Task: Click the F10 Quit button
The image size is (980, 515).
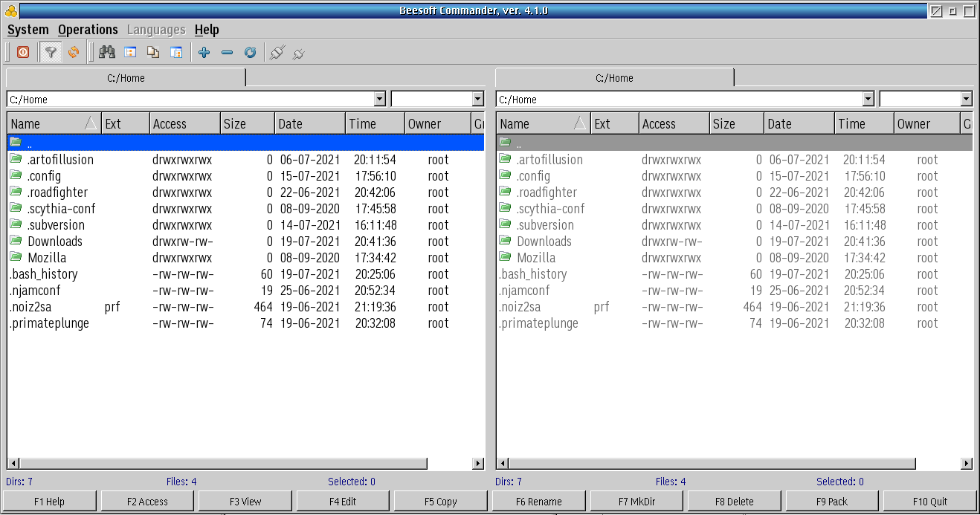Action: (x=930, y=502)
